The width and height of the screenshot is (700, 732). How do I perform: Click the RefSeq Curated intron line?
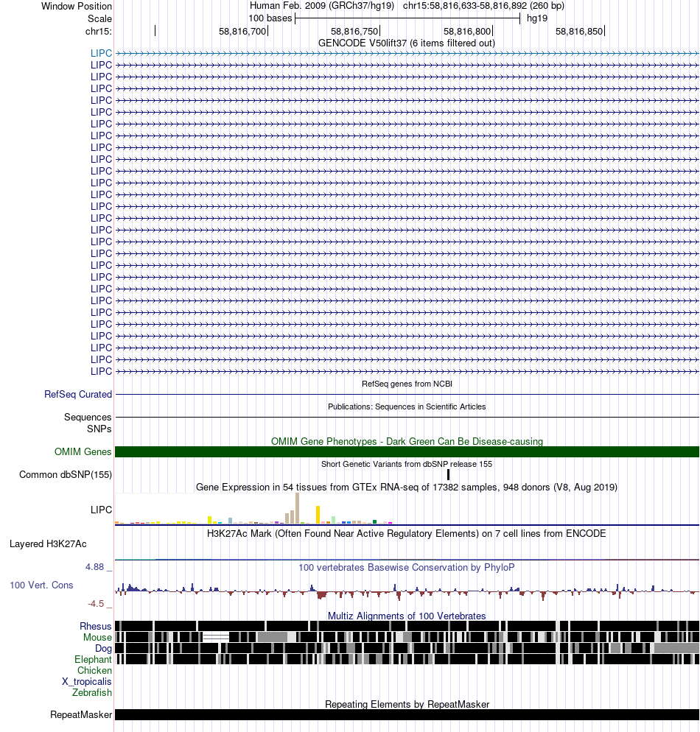click(x=407, y=395)
